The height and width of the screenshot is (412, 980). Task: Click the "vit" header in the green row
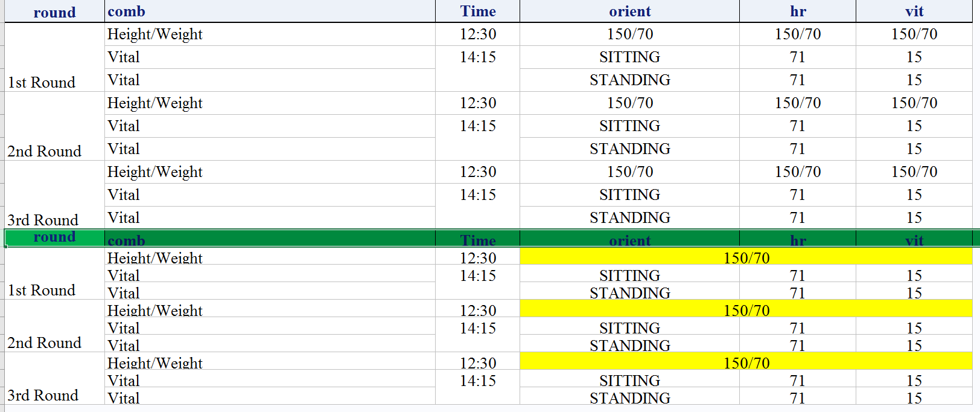(914, 240)
